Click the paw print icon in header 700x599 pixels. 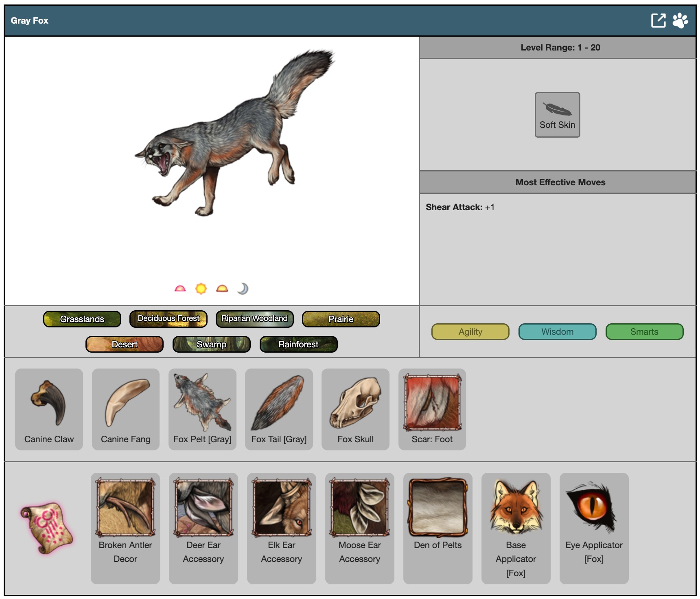(x=680, y=20)
